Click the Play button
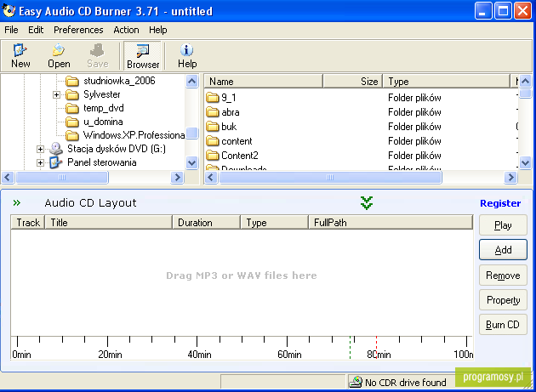 tap(503, 225)
